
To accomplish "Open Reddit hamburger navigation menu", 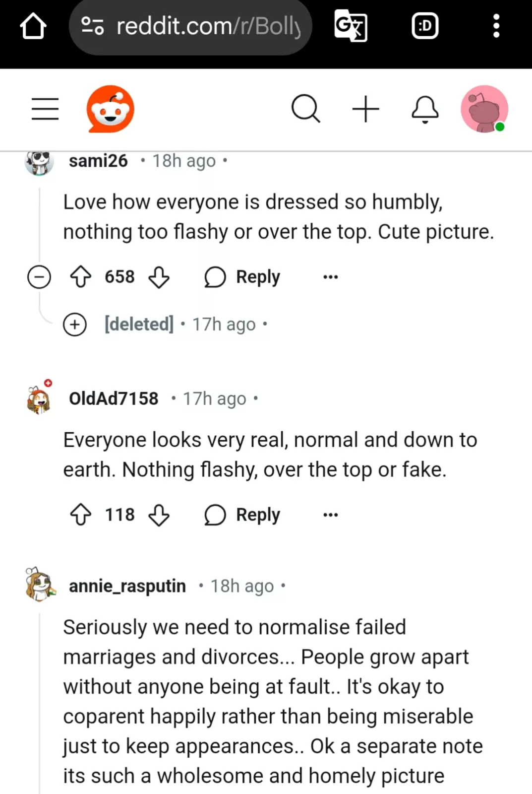I will [45, 109].
